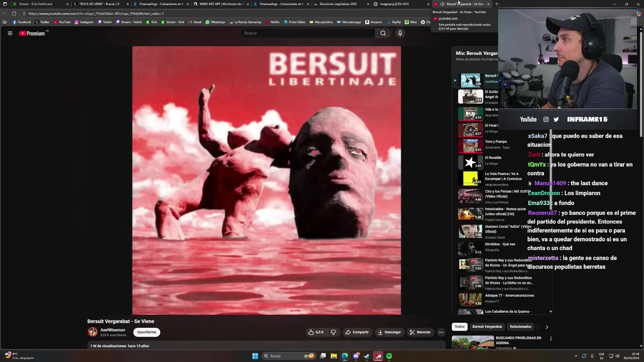Click the Compartir share button
This screenshot has height=362, width=644.
click(x=357, y=332)
